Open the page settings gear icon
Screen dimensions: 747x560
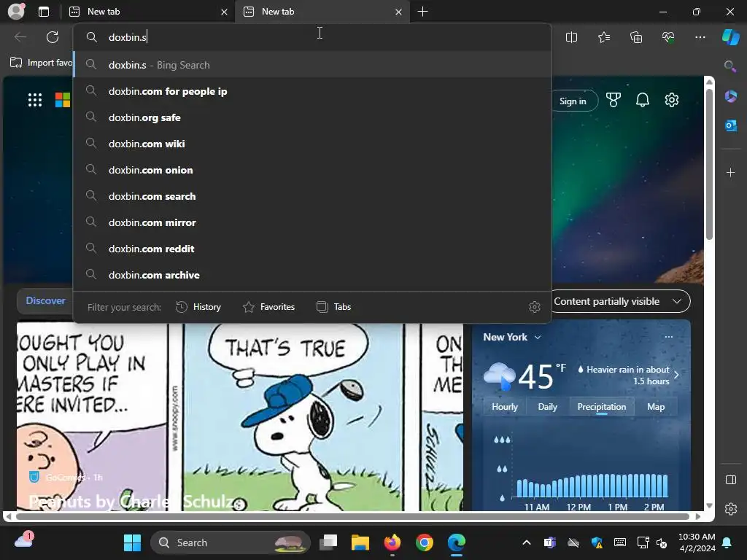(672, 100)
